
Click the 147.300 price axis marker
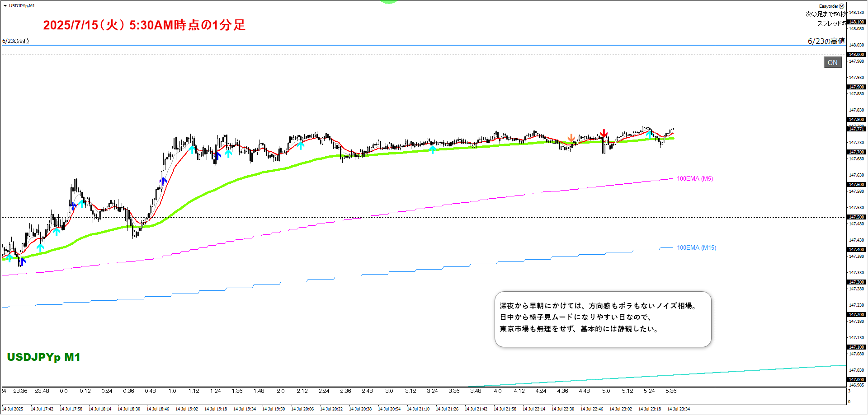point(856,282)
